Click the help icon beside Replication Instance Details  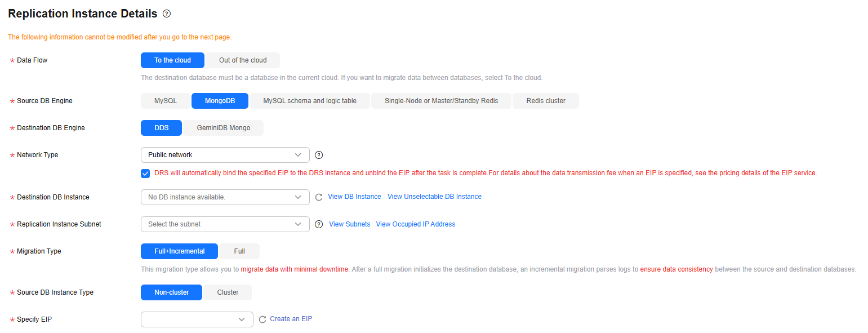coord(166,14)
